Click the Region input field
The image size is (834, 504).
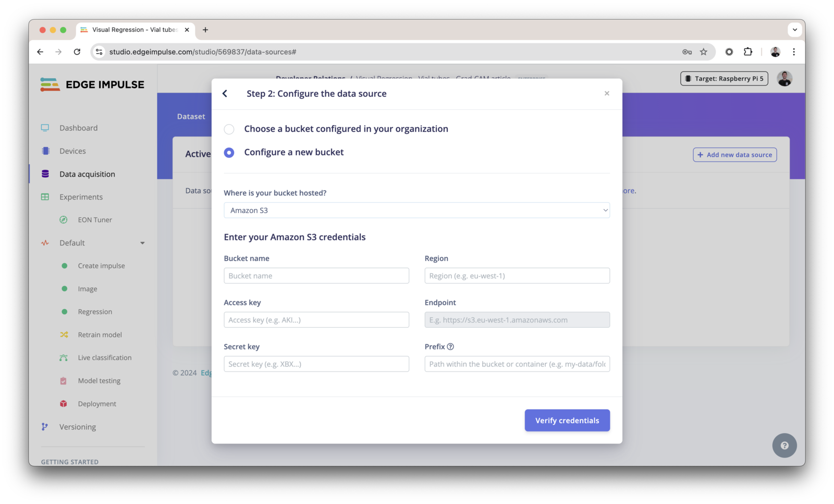coord(517,276)
